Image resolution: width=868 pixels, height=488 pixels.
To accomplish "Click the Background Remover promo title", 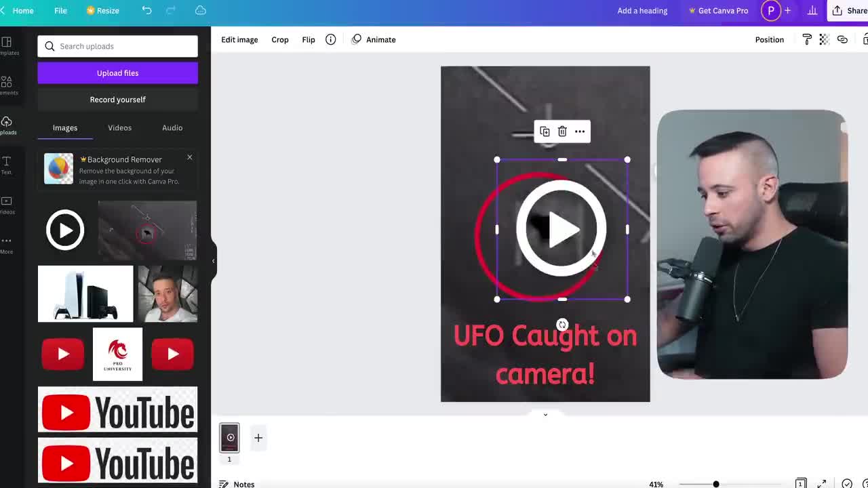I will [x=125, y=159].
